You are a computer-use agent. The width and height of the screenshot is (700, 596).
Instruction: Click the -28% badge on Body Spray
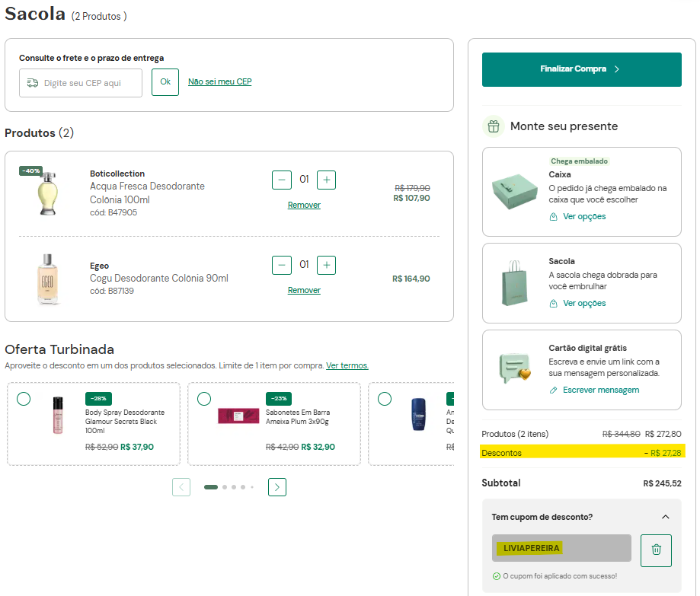coord(98,398)
